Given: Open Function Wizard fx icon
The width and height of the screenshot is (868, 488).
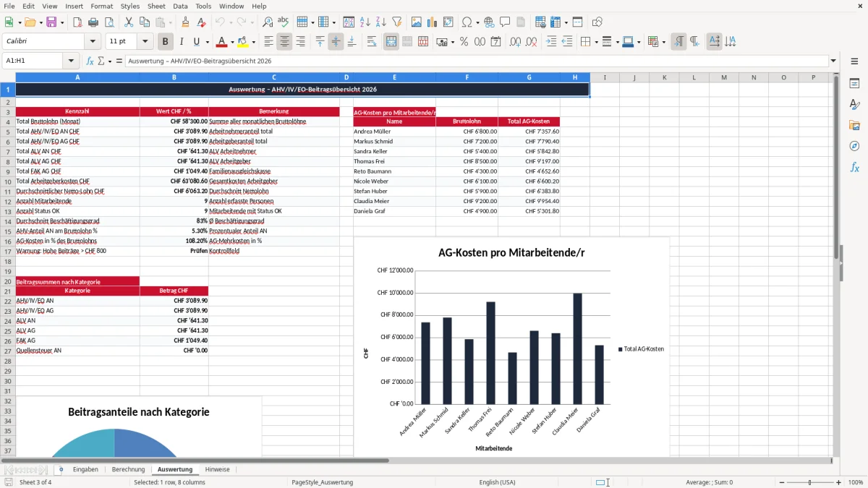Looking at the screenshot, I should click(x=90, y=61).
